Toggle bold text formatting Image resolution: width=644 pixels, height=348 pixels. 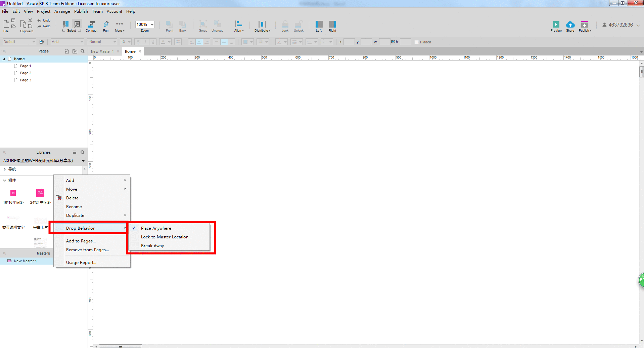[x=138, y=42]
